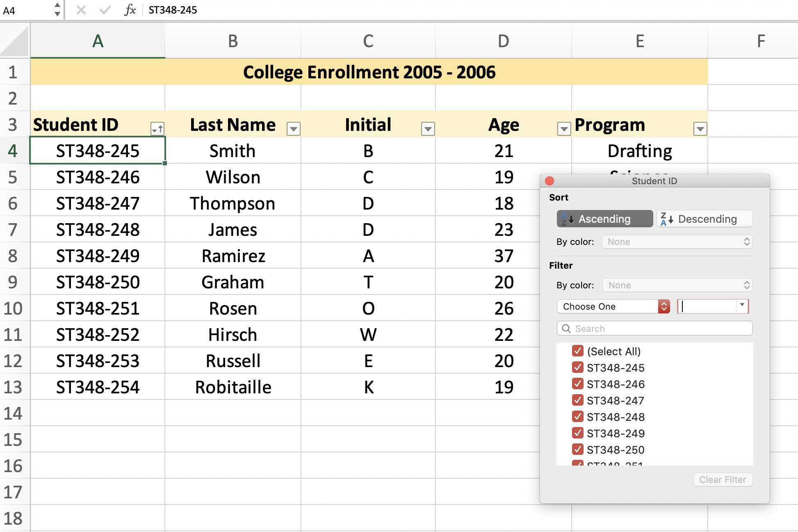Uncheck the ST348-245 filter checkbox
The width and height of the screenshot is (798, 532).
point(577,367)
